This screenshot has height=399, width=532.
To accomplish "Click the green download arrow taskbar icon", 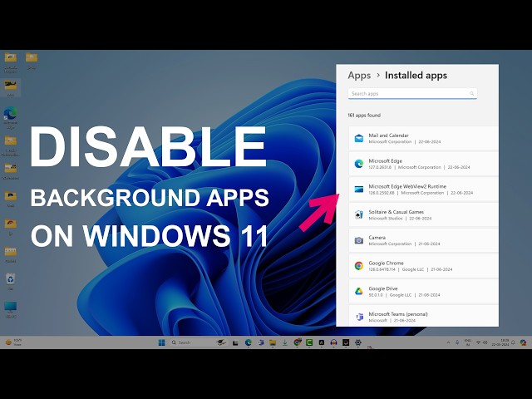I will click(x=284, y=342).
